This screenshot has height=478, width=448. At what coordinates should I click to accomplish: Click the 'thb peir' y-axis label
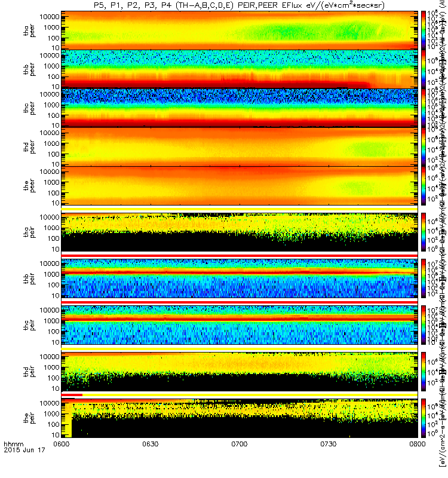29,278
